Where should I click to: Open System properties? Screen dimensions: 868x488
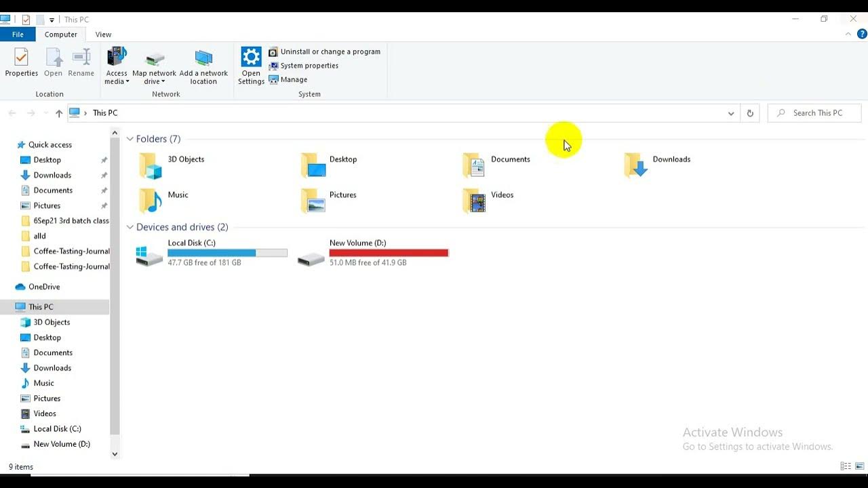pyautogui.click(x=304, y=66)
